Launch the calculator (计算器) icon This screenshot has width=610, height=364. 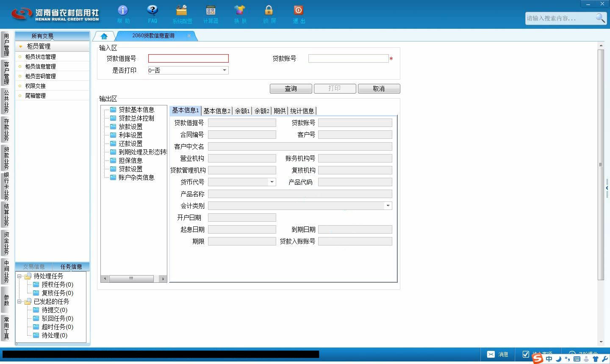211,10
